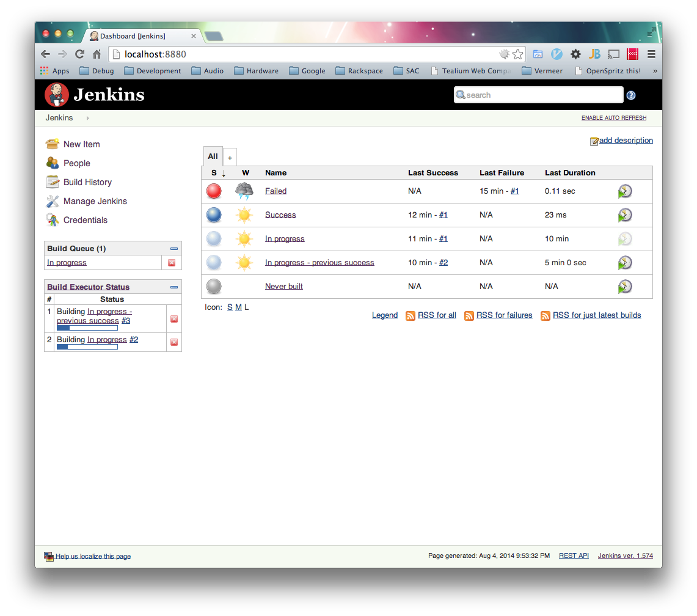The width and height of the screenshot is (697, 616).
Task: Open the People page
Action: coord(76,163)
